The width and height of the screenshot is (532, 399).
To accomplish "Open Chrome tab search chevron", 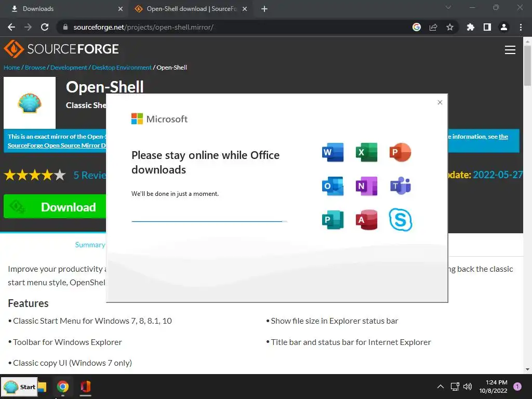I will [448, 7].
